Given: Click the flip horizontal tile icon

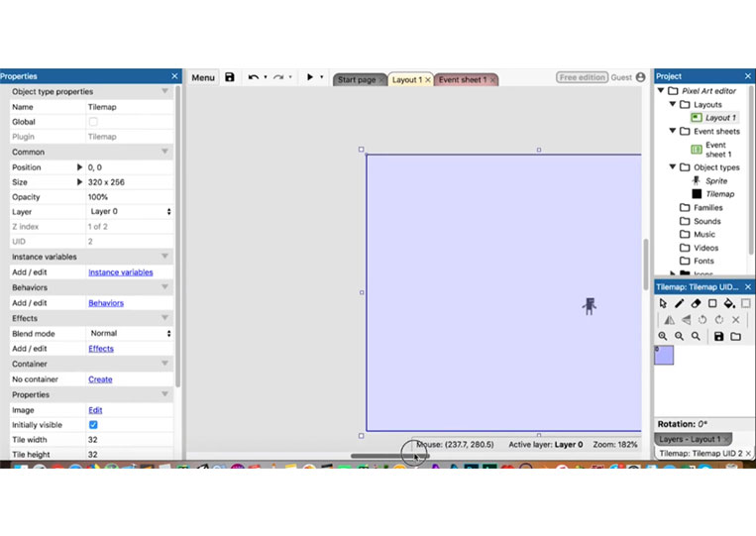Looking at the screenshot, I should (669, 320).
